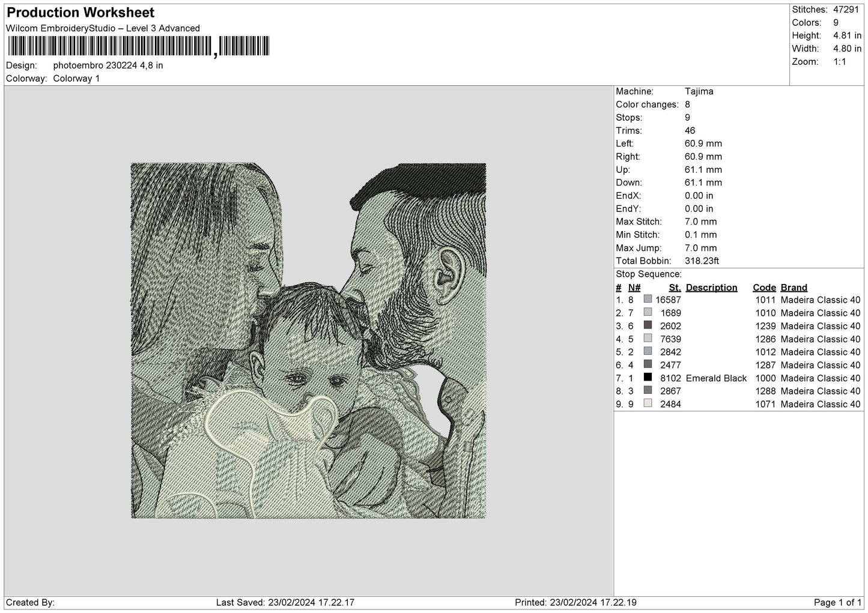Click the "Left:" label
Image resolution: width=868 pixels, height=613 pixels.
625,143
